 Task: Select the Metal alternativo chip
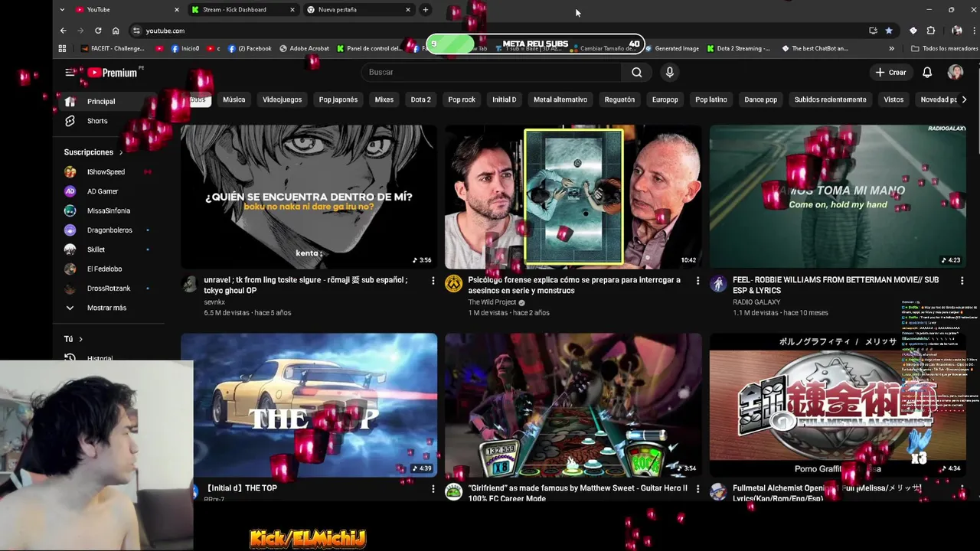[x=560, y=99]
